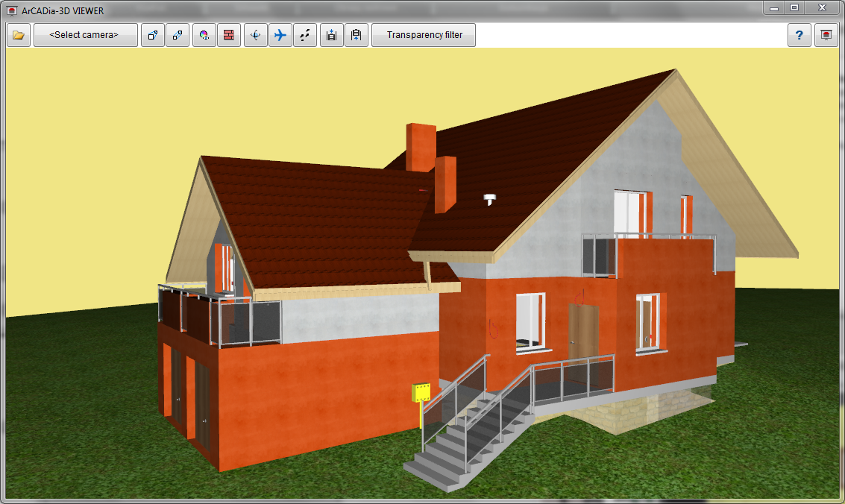This screenshot has height=504, width=845.
Task: Maximize the ArCADia-3D VIEWER window
Action: 794,7
